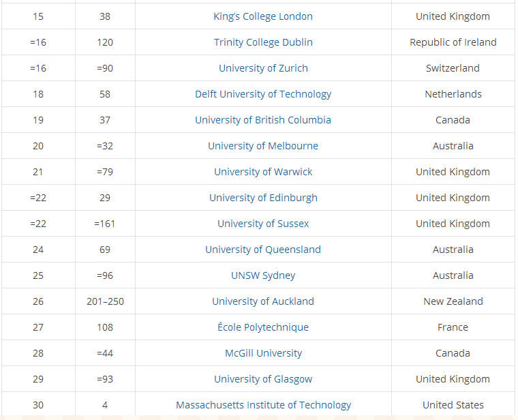Image resolution: width=518 pixels, height=420 pixels.
Task: Click the New Zealand country cell
Action: pos(453,301)
